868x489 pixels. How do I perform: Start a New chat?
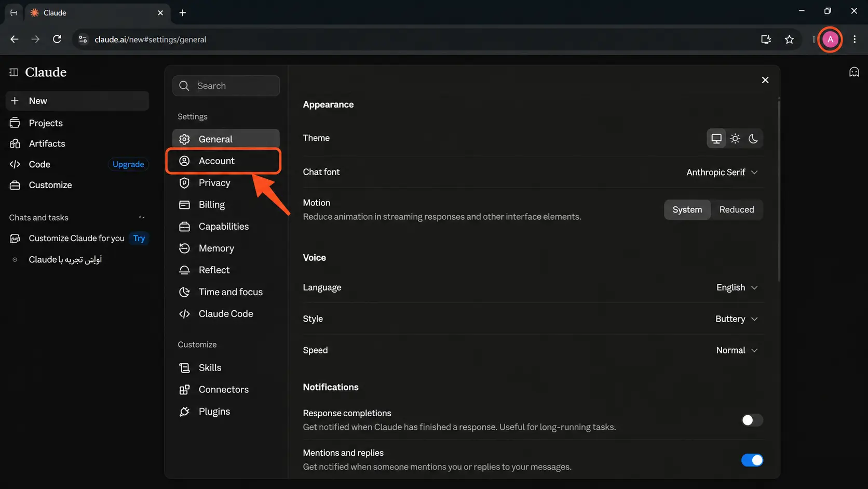tap(77, 101)
